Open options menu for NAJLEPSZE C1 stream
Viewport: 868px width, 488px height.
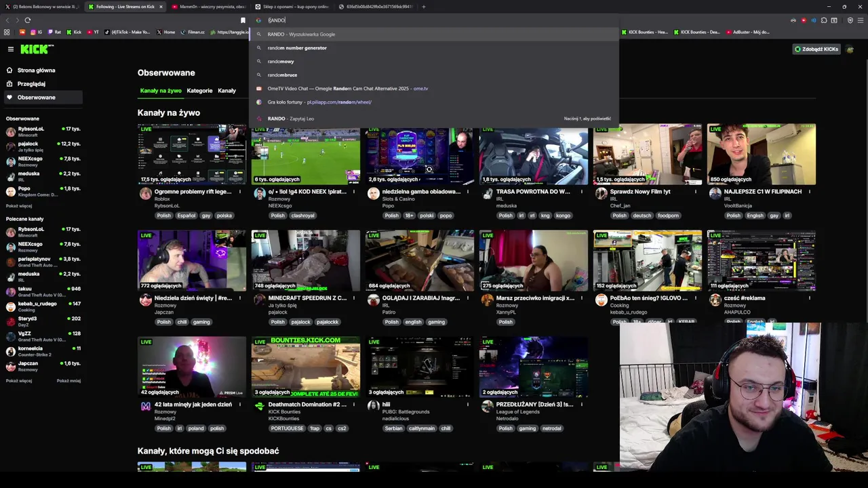[x=809, y=192]
